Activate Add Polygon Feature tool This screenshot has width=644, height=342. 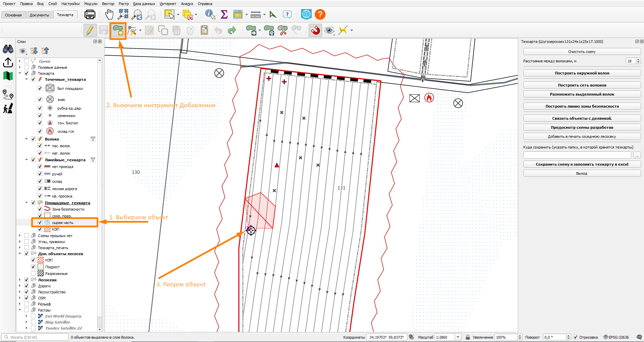[x=118, y=31]
